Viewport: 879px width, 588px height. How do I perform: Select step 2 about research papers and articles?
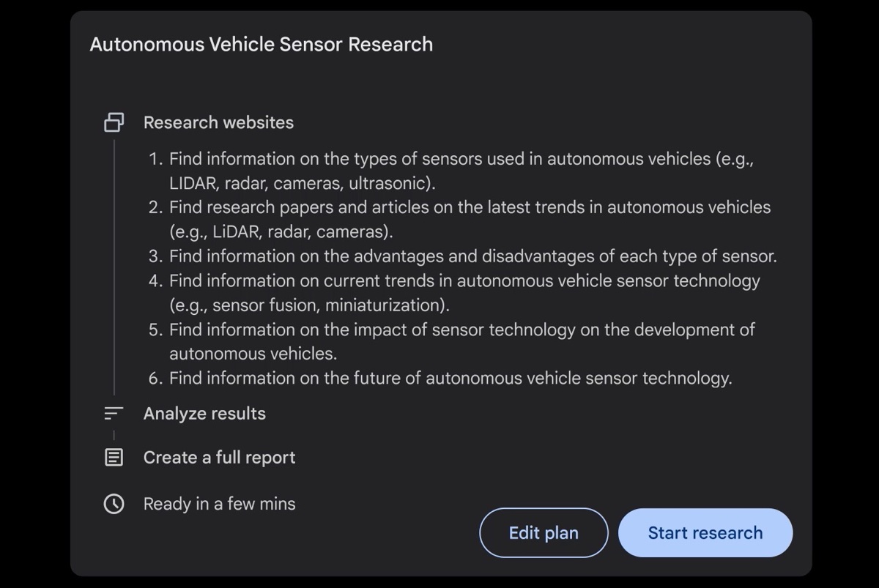pyautogui.click(x=469, y=219)
